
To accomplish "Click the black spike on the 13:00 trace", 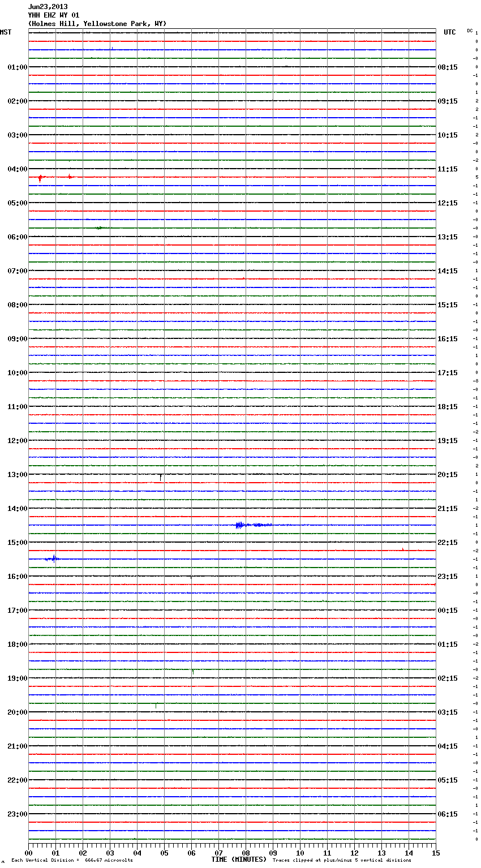I will pos(161,477).
